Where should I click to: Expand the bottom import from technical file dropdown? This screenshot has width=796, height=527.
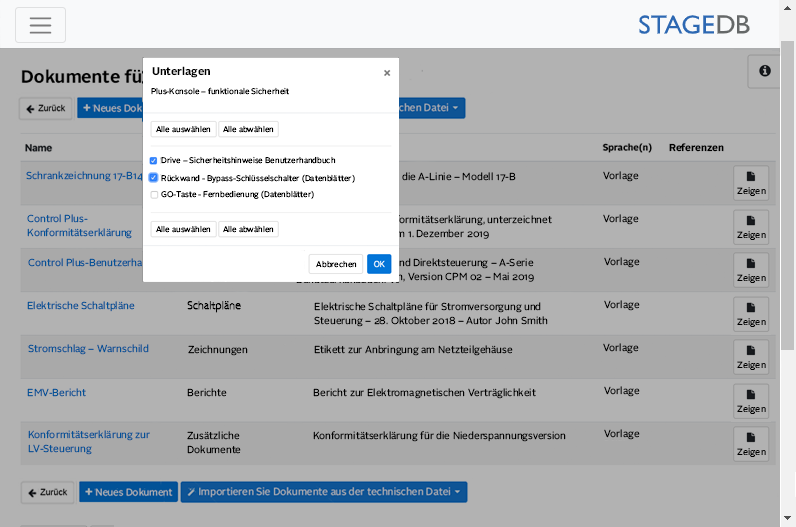coord(324,492)
